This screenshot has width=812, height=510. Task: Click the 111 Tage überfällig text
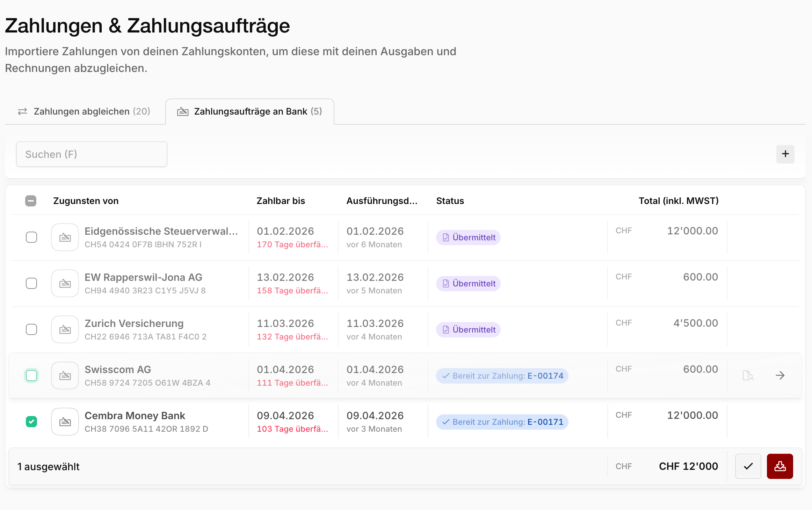point(292,383)
